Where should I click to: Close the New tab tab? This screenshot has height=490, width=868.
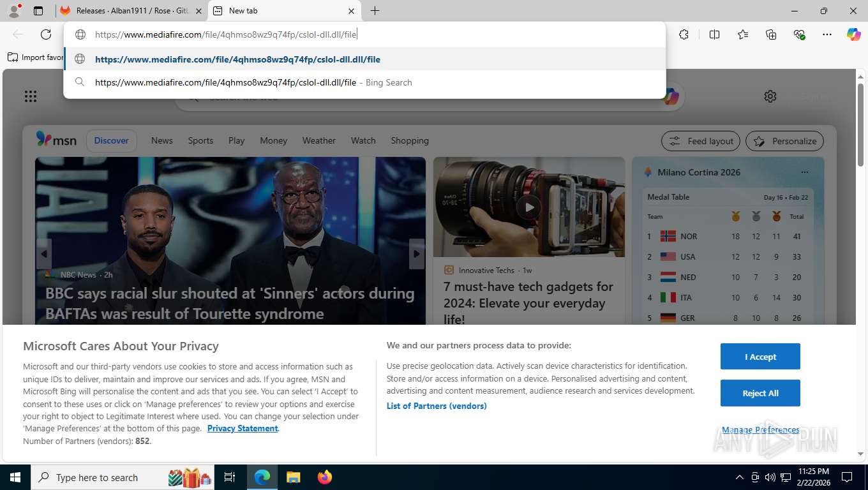point(352,11)
